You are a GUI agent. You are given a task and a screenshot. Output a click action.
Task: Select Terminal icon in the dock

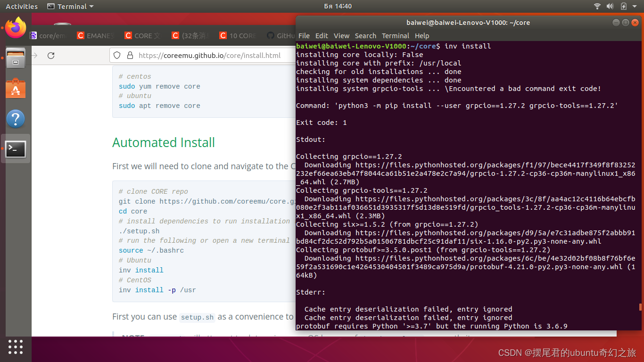coord(16,149)
